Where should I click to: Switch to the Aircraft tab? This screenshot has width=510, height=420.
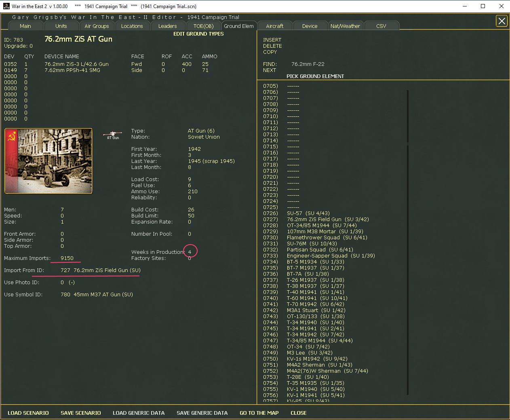[274, 26]
